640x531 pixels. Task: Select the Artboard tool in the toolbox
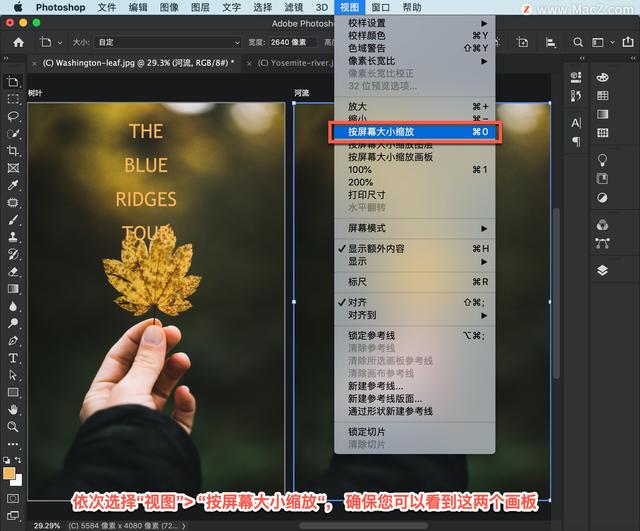pos(13,82)
